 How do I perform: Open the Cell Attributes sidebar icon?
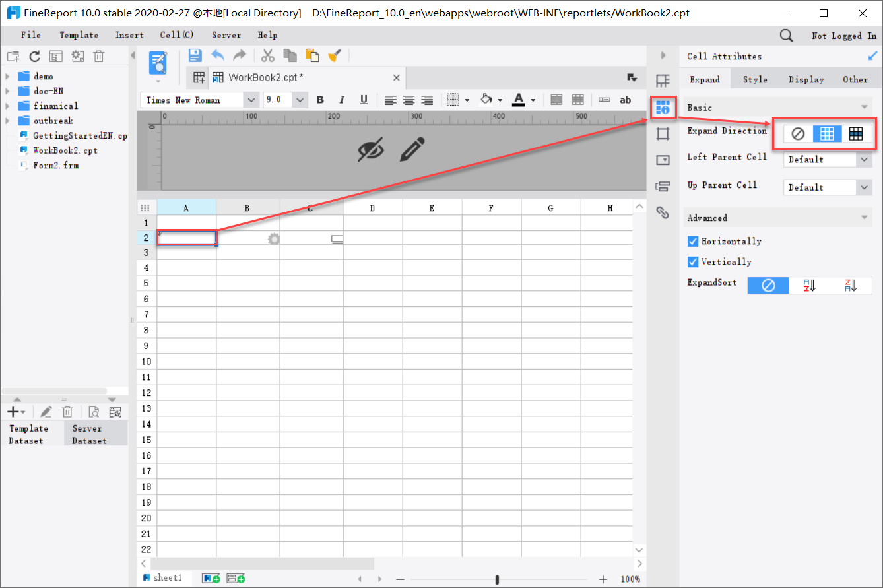(663, 107)
